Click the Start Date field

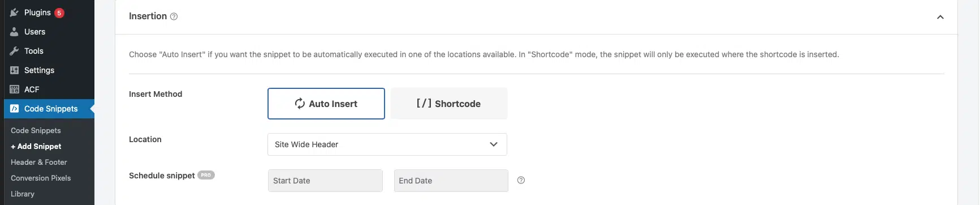tap(326, 181)
